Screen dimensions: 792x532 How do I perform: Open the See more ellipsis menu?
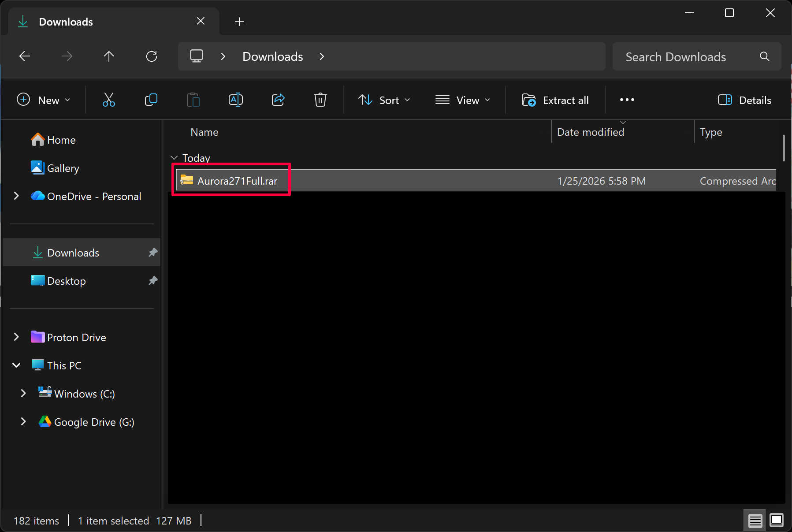627,100
